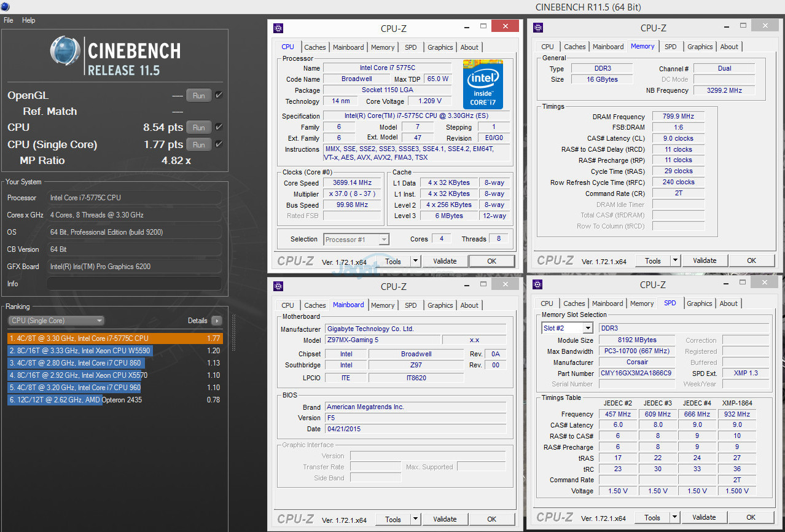Click the CPU-Z icon in the Mainboard window
This screenshot has height=532, width=785.
[278, 285]
